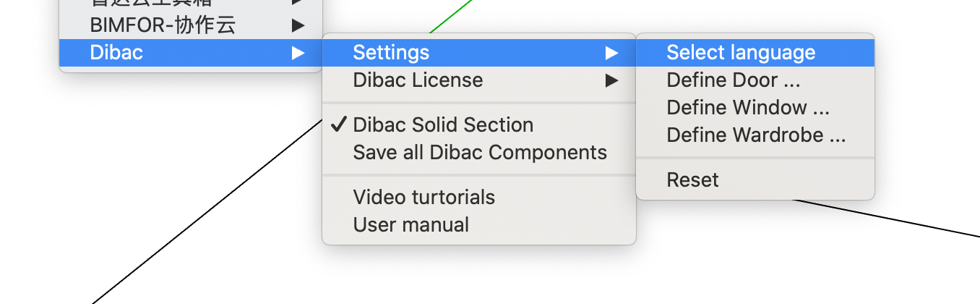This screenshot has width=980, height=304.
Task: Click Define Door ... option
Action: coord(734,80)
